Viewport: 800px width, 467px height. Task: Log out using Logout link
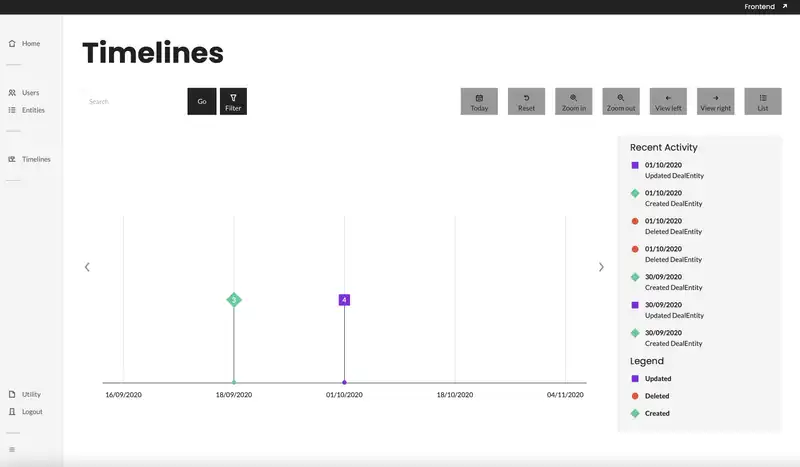(x=31, y=412)
